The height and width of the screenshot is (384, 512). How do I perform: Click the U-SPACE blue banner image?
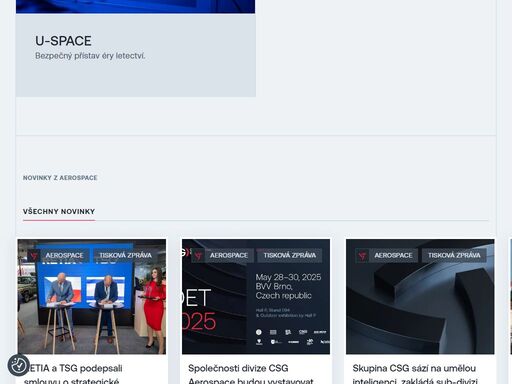135,7
